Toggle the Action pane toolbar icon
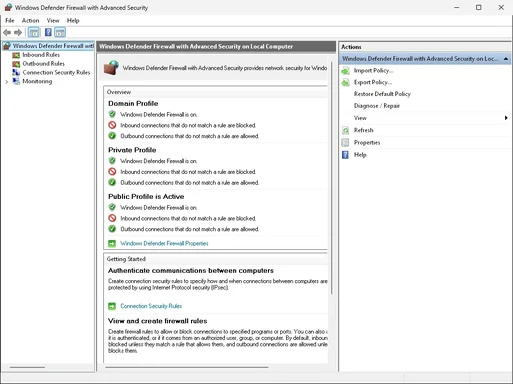The width and height of the screenshot is (513, 384). (60, 32)
